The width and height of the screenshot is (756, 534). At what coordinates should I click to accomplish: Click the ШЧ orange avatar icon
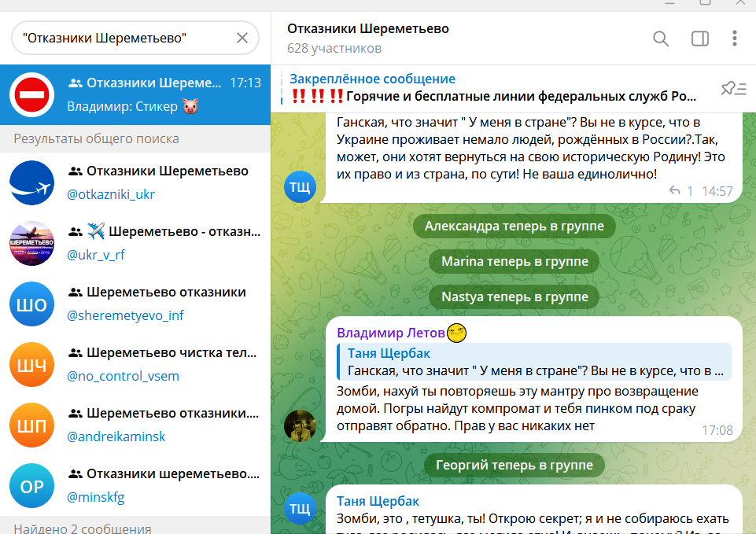click(x=32, y=365)
